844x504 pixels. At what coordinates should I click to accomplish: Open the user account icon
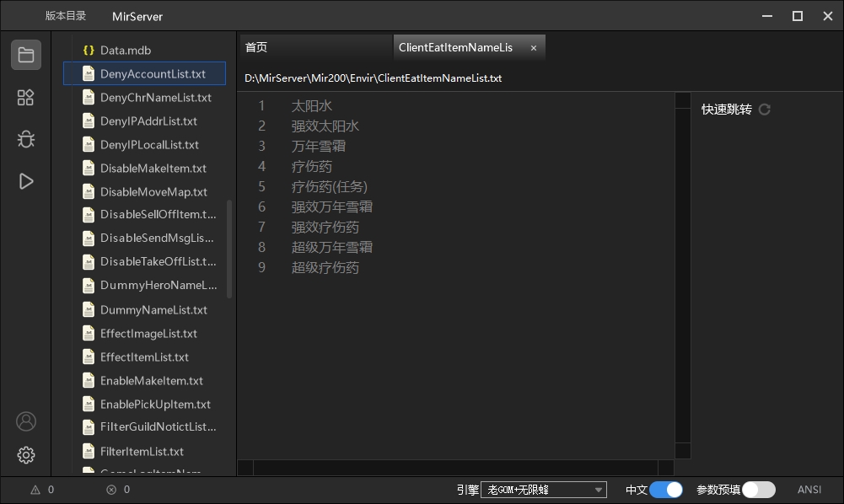(x=26, y=421)
